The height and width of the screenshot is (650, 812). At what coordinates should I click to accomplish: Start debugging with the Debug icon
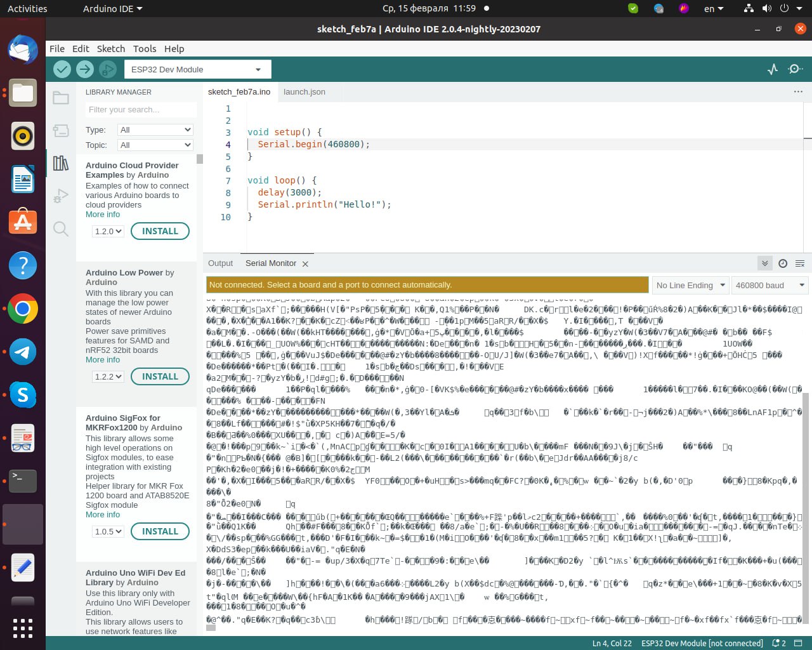coord(108,69)
